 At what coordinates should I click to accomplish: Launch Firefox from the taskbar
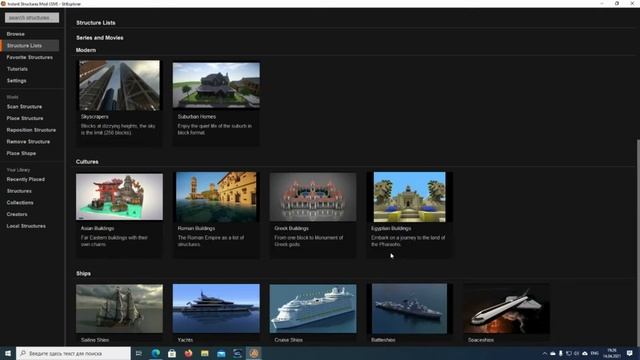pyautogui.click(x=188, y=353)
